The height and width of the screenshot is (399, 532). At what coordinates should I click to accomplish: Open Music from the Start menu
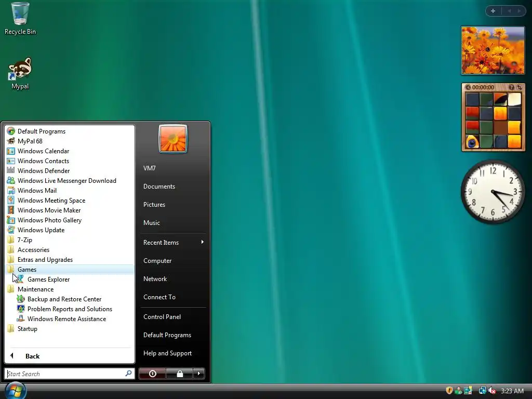click(173, 222)
